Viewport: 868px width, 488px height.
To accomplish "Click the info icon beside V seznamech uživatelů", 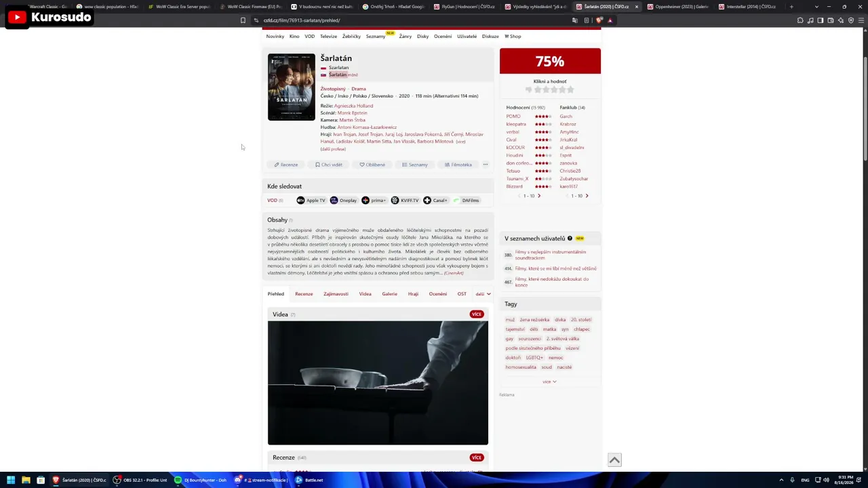I will (570, 239).
